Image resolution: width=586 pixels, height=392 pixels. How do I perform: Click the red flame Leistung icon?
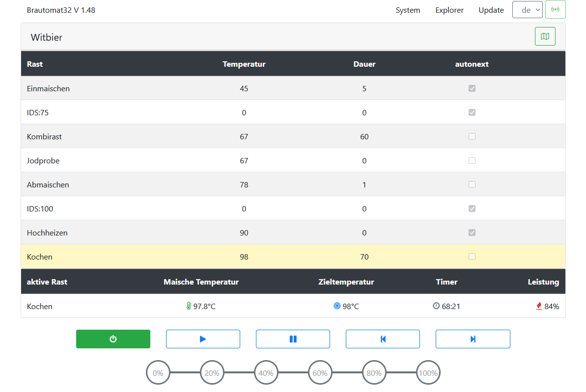(x=539, y=306)
